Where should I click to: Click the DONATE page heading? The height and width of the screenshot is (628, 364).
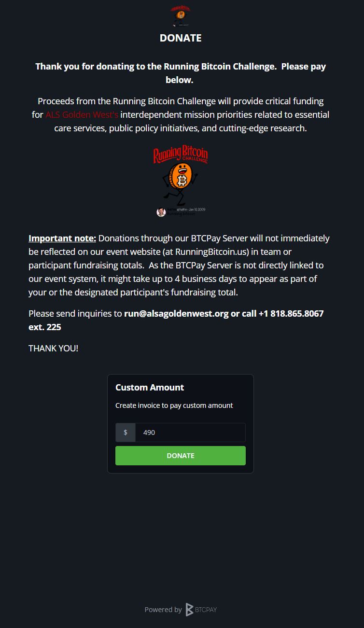pos(181,38)
